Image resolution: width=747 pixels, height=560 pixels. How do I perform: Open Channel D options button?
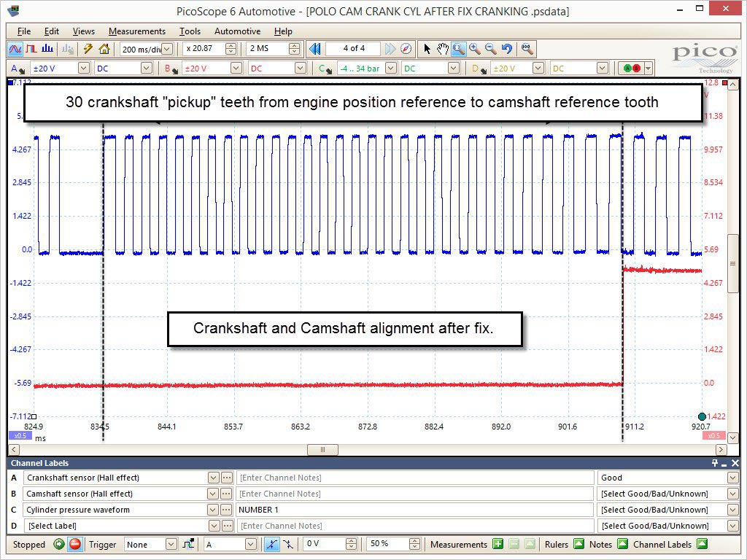point(479,69)
